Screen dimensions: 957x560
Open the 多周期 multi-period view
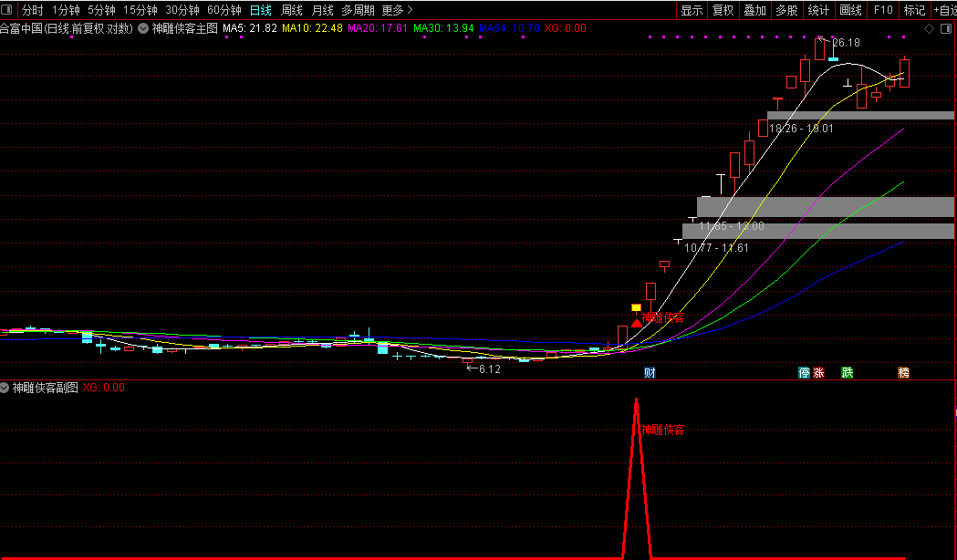point(358,10)
